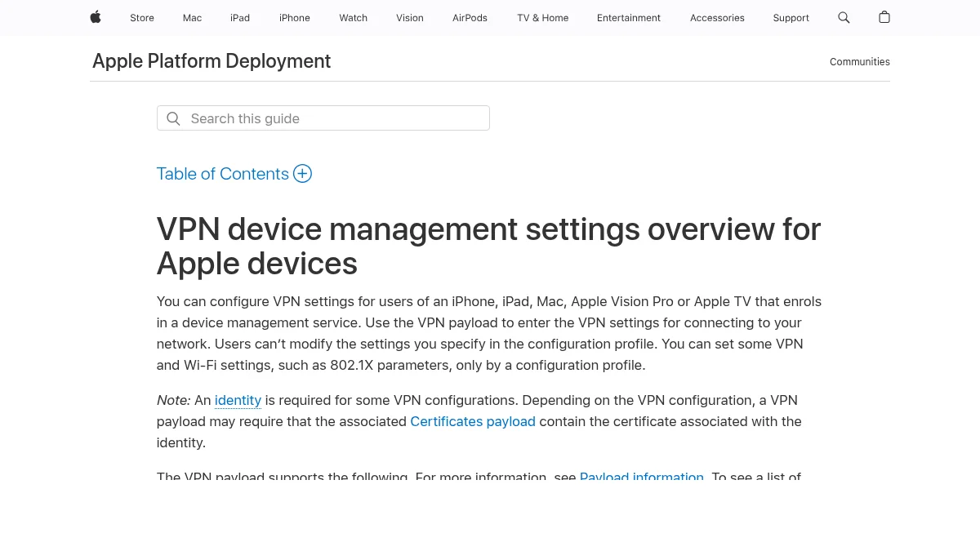Open the iPad menu
This screenshot has width=980, height=551.
coord(240,18)
